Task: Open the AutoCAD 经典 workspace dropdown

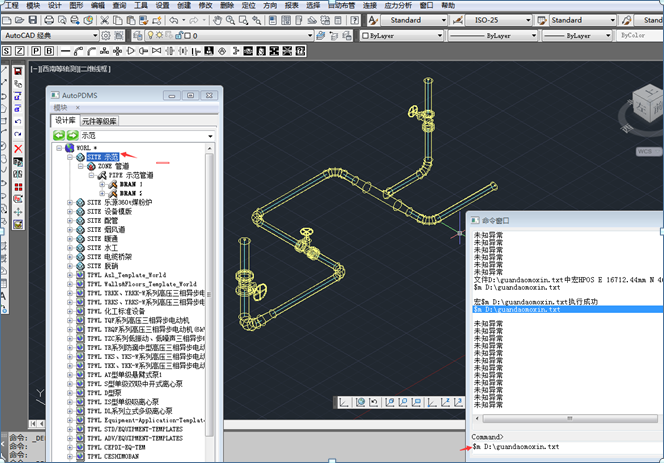Action: tap(111, 35)
